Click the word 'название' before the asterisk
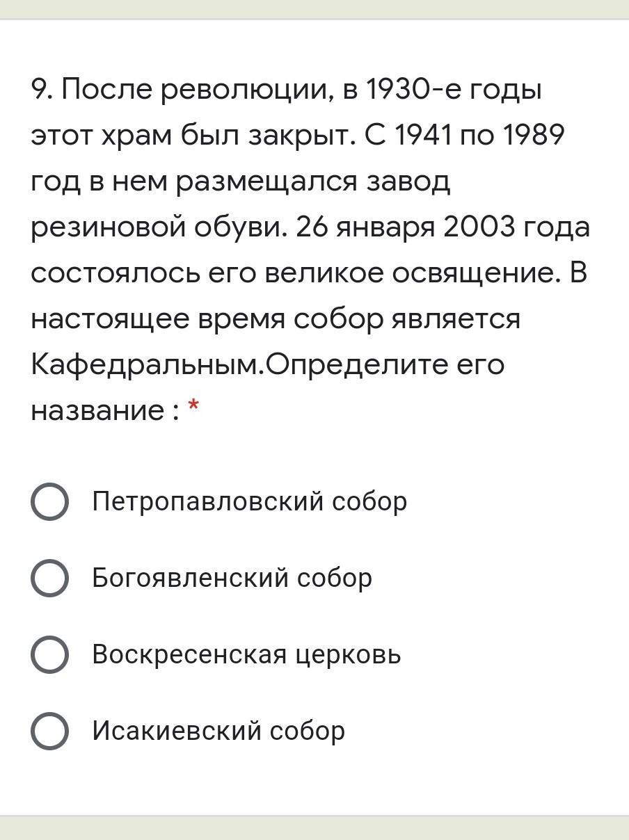The width and height of the screenshot is (629, 840). (96, 410)
